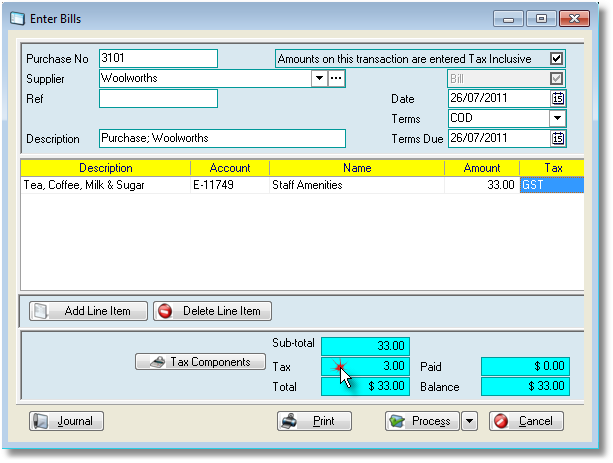Image resolution: width=613 pixels, height=463 pixels.
Task: Click the Date calendar picker icon
Action: [x=558, y=98]
